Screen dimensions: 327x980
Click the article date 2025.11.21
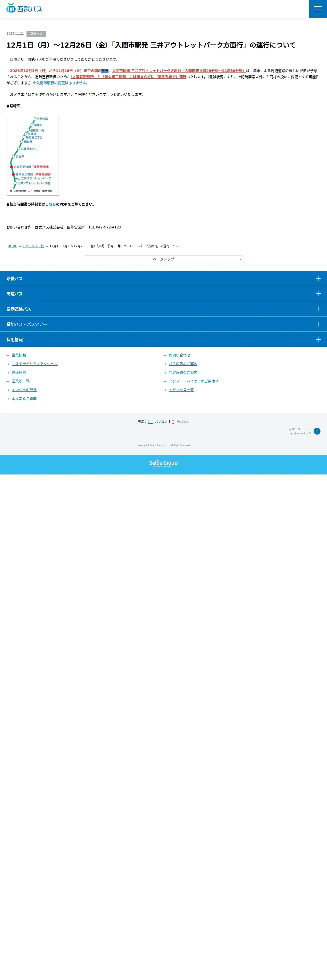(x=15, y=34)
